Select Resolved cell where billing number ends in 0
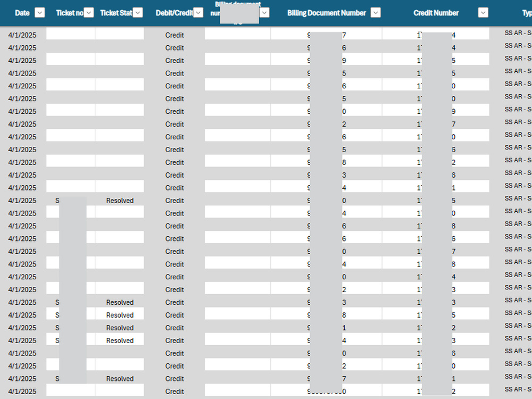Image resolution: width=532 pixels, height=399 pixels. tap(120, 201)
